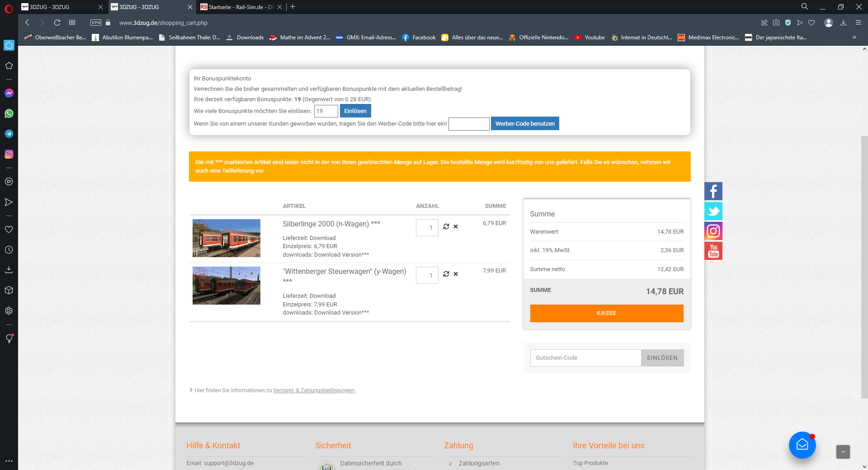Click the Werber-Code input field
The width and height of the screenshot is (868, 470).
click(469, 124)
